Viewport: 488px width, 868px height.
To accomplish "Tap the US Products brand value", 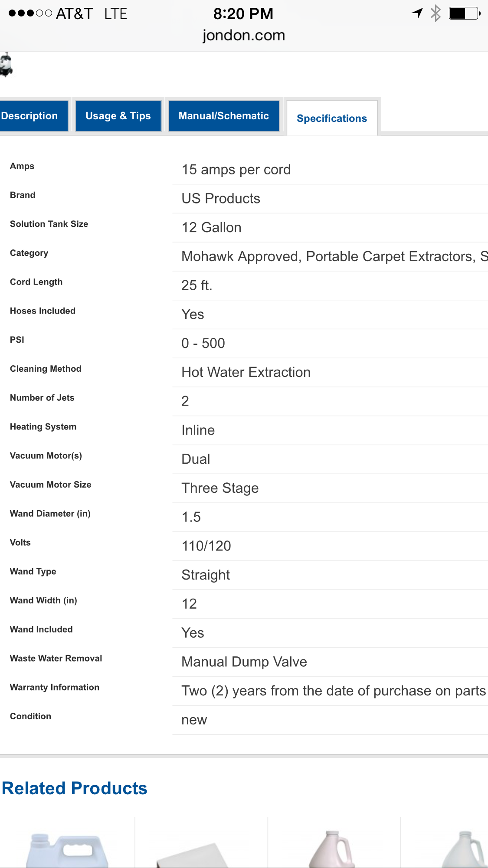I will click(221, 198).
